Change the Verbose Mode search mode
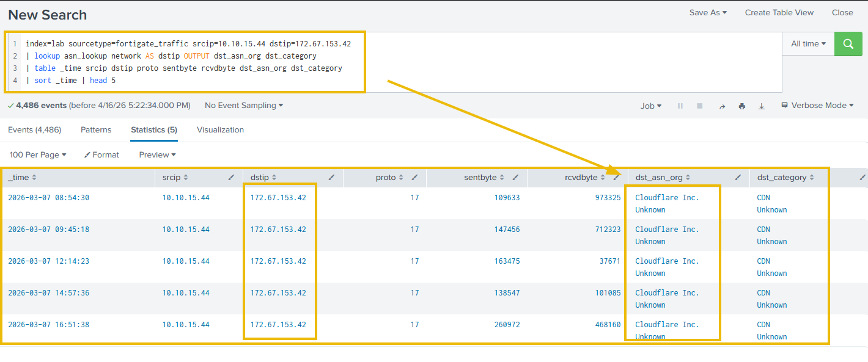Image resolution: width=868 pixels, height=362 pixels. 817,106
